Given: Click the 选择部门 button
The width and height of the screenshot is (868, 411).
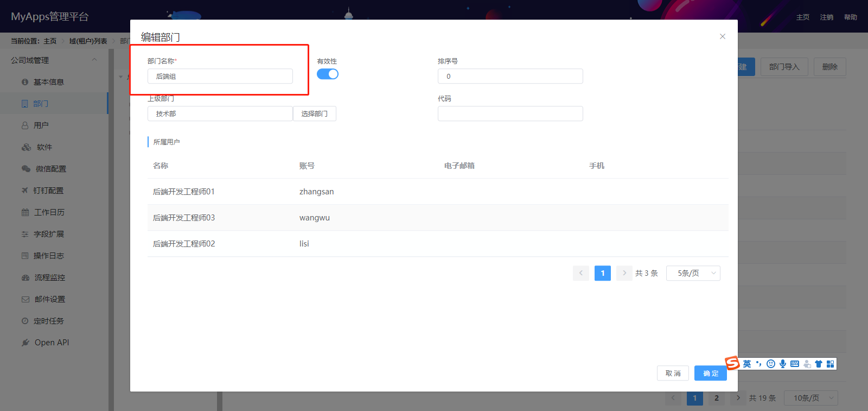Looking at the screenshot, I should click(315, 113).
